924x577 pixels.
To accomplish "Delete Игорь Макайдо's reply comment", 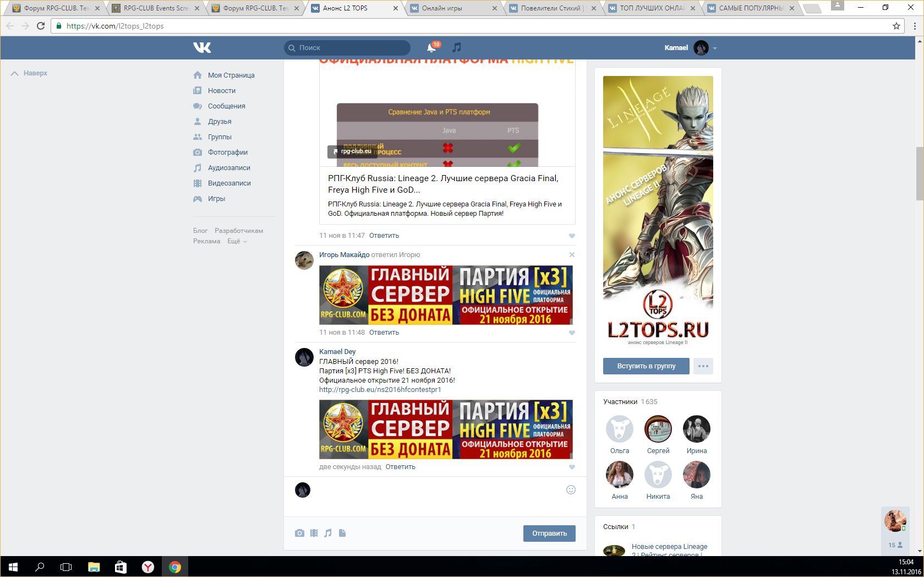I will point(572,255).
